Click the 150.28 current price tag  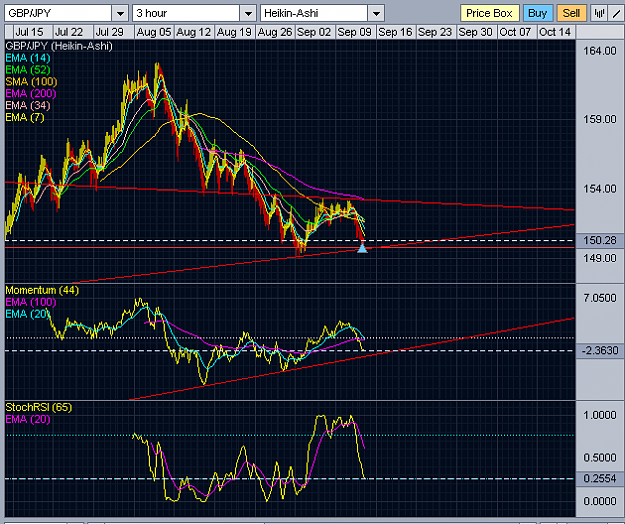point(600,240)
